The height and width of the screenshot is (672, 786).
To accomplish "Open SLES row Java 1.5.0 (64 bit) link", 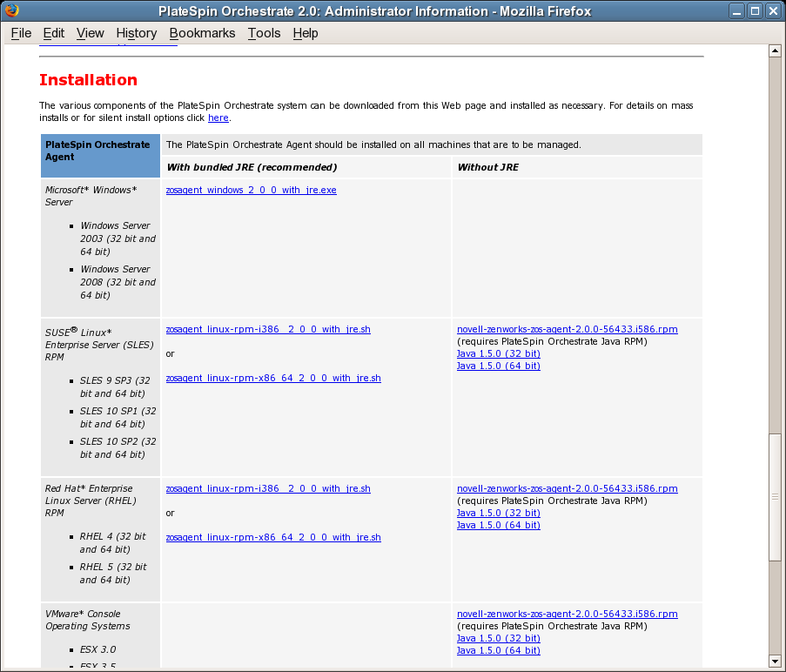I will [498, 366].
